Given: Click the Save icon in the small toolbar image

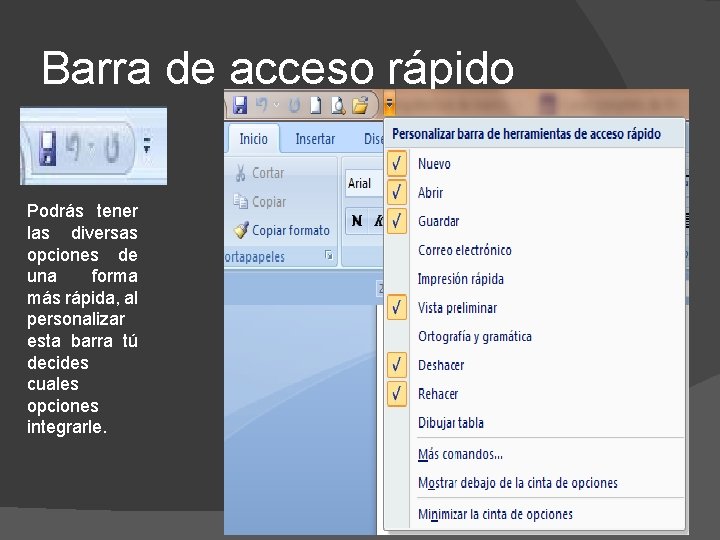Looking at the screenshot, I should coord(47,147).
